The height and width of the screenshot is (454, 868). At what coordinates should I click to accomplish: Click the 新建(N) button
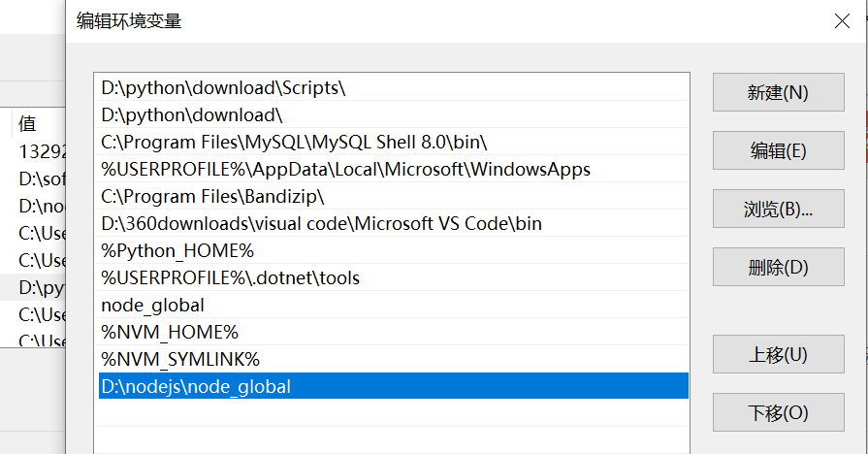[x=779, y=92]
